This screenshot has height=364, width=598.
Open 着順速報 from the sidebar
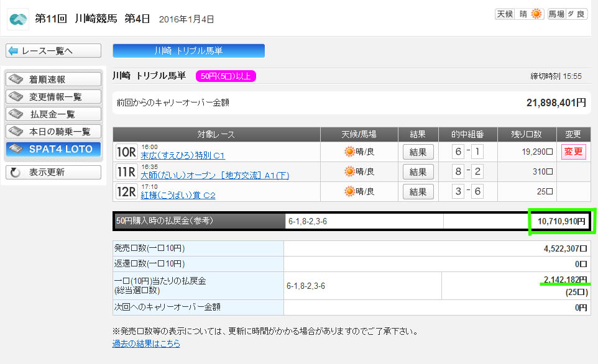[53, 80]
